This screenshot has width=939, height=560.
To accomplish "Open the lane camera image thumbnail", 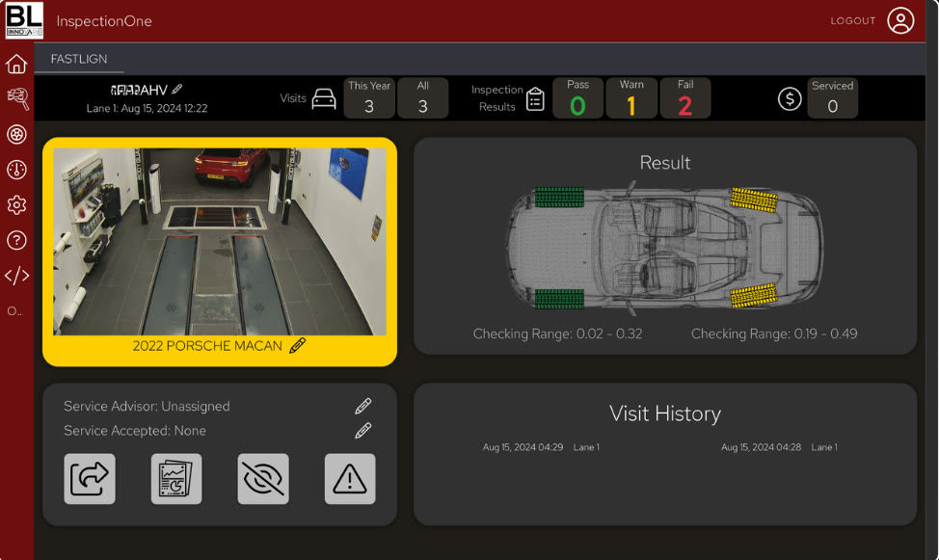I will (x=220, y=241).
